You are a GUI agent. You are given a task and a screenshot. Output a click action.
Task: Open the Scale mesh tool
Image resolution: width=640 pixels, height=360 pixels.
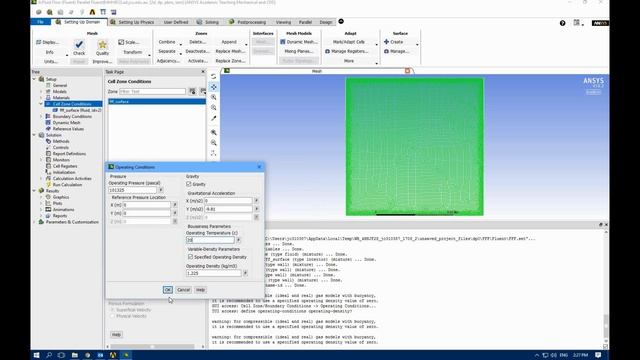[x=129, y=42]
